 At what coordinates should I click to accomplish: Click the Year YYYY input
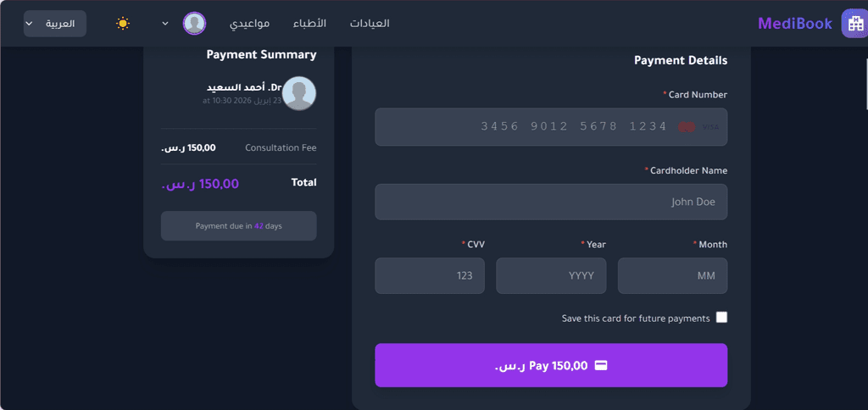[551, 275]
